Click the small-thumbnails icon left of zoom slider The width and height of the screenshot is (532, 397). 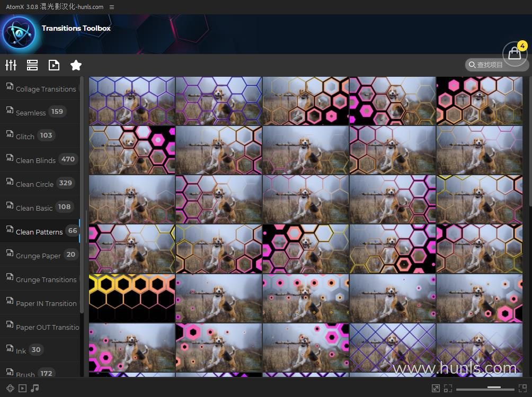[x=448, y=388]
